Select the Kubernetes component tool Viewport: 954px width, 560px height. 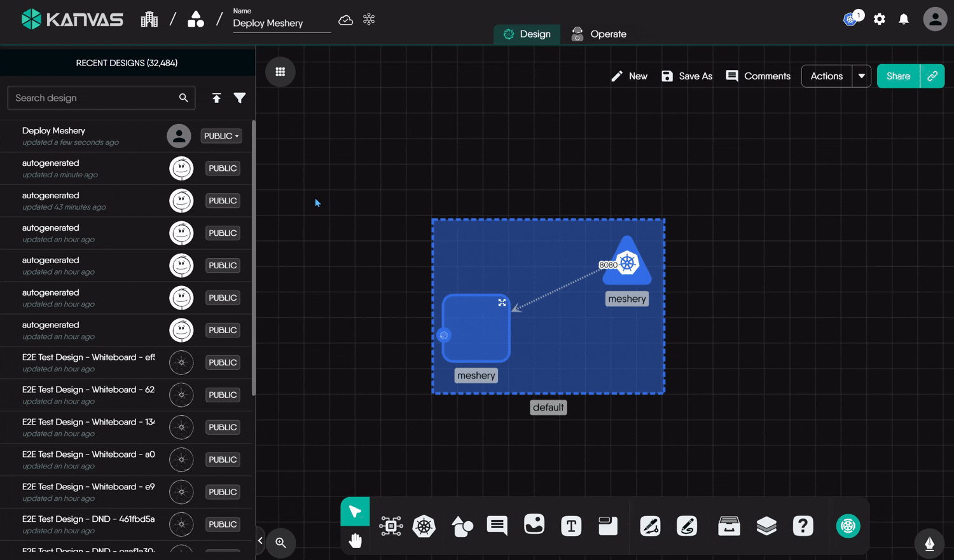pyautogui.click(x=424, y=526)
